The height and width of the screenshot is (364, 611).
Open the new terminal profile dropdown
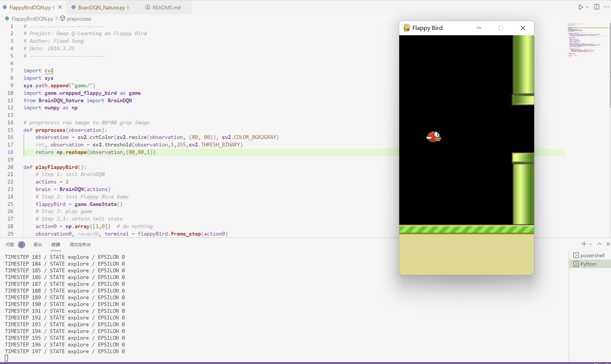tap(591, 244)
